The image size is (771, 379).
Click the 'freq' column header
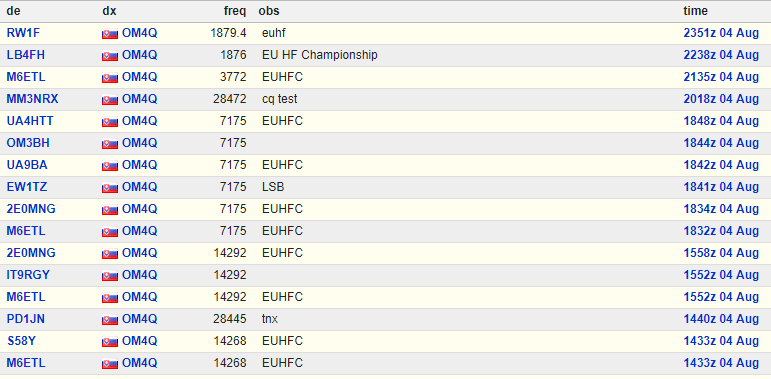click(235, 11)
